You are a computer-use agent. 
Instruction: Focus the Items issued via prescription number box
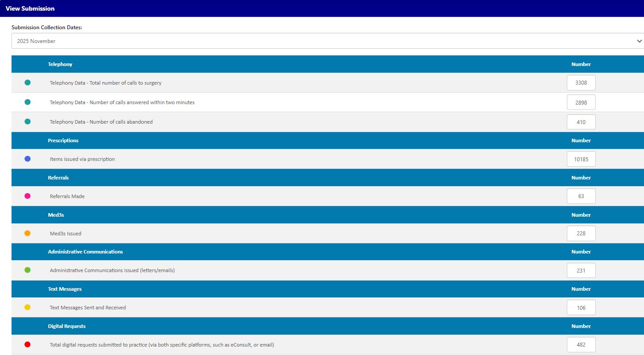coord(581,159)
